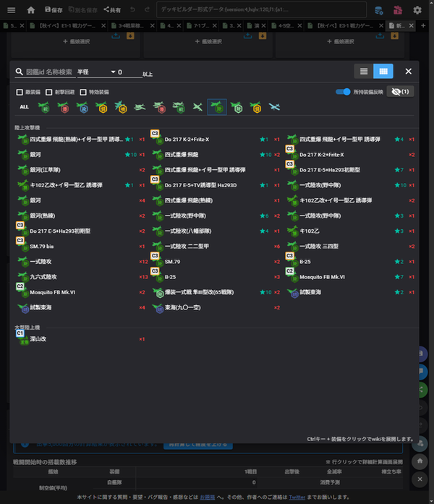Click 保存 save button

(53, 10)
